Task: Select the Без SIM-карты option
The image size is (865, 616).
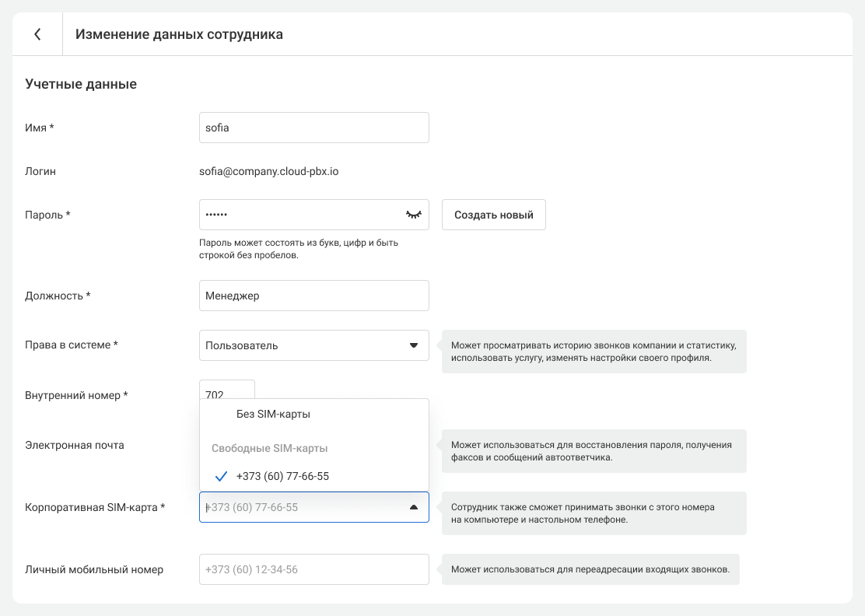Action: [273, 415]
